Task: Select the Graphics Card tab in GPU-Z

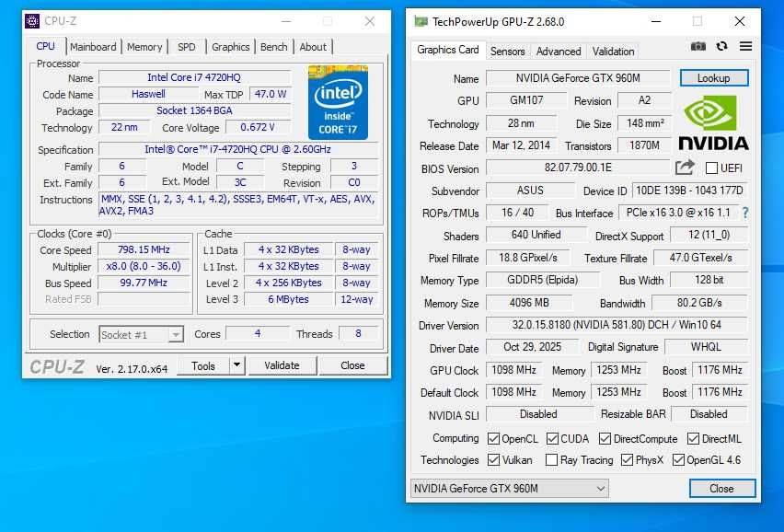Action: coord(448,50)
